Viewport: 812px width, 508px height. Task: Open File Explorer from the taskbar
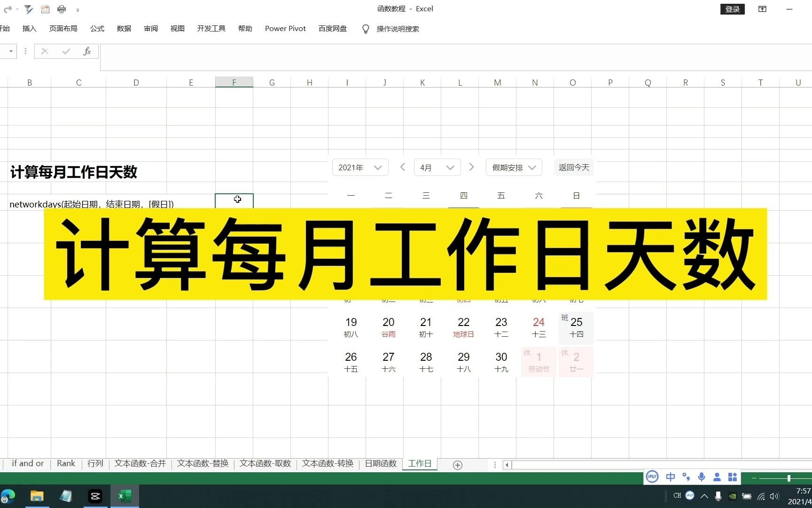tap(37, 496)
